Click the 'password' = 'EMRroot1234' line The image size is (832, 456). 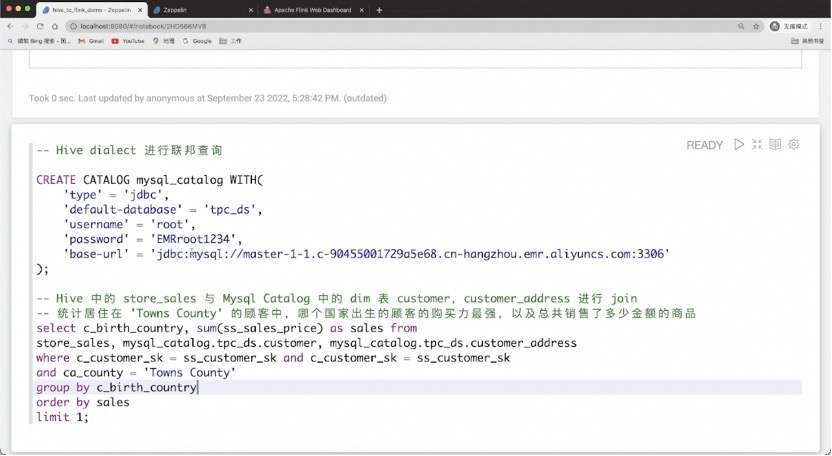coord(153,239)
